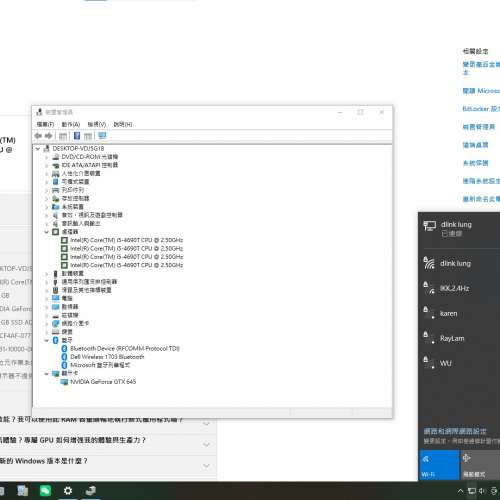Select NVIDIA GeForce GTX 645 device
Screen dimensions: 500x500
tap(103, 382)
